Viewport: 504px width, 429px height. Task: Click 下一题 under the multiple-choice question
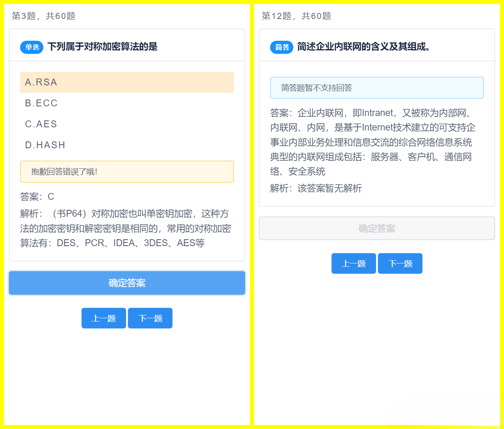pos(150,318)
